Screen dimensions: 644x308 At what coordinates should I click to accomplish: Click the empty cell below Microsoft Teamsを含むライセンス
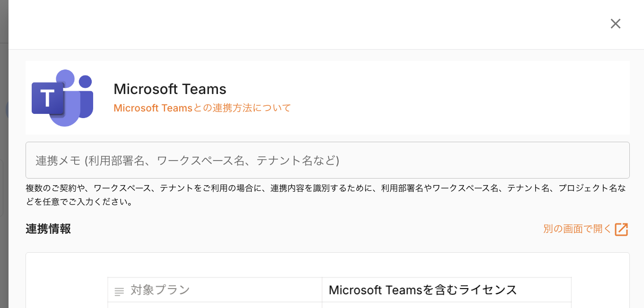[x=446, y=305]
